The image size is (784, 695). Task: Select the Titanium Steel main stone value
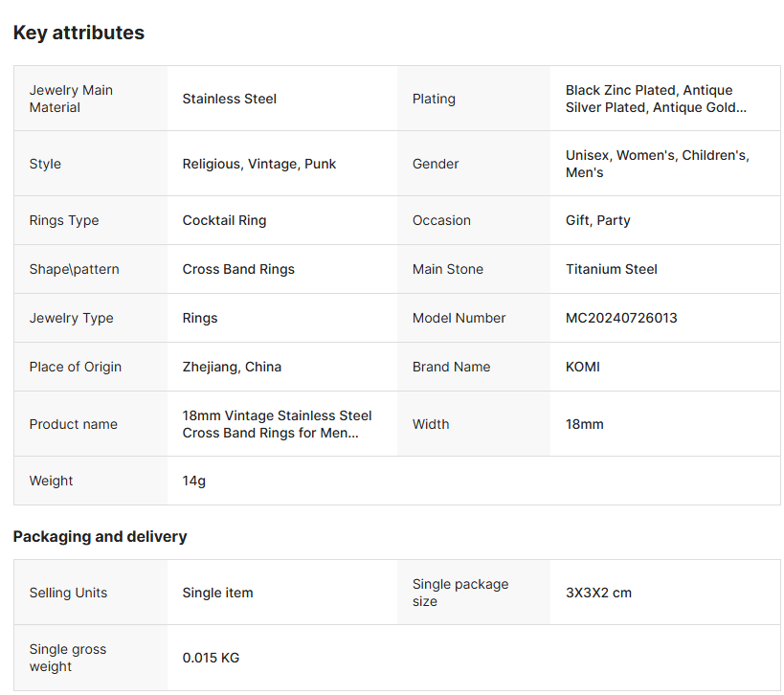[611, 269]
